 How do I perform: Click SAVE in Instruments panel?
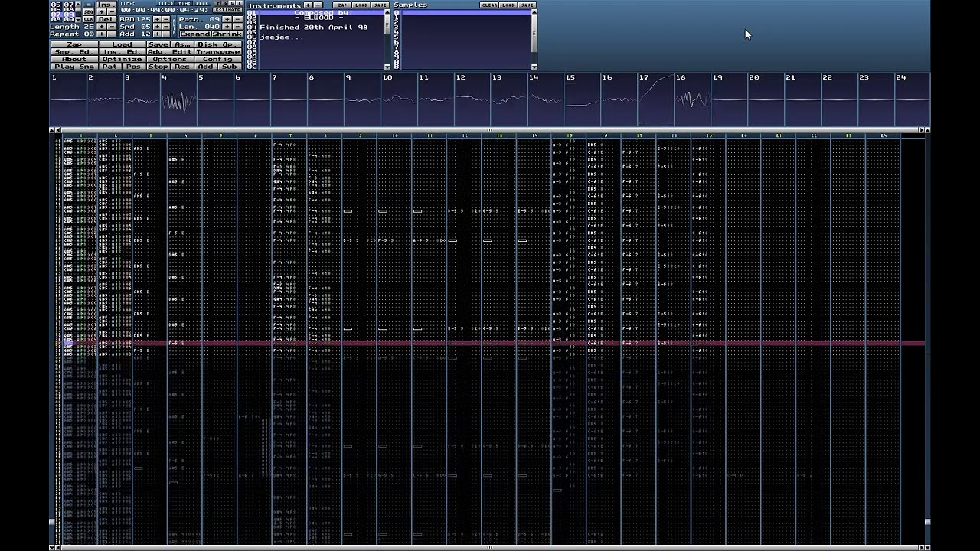click(x=381, y=5)
